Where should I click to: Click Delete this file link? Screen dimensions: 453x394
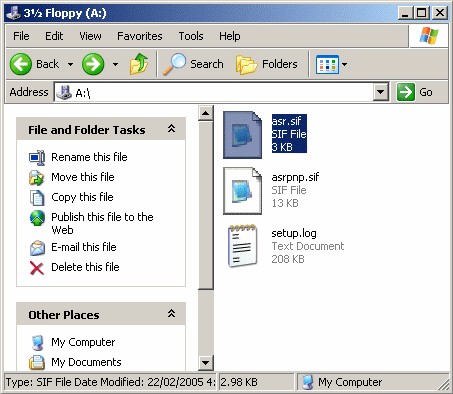point(85,267)
